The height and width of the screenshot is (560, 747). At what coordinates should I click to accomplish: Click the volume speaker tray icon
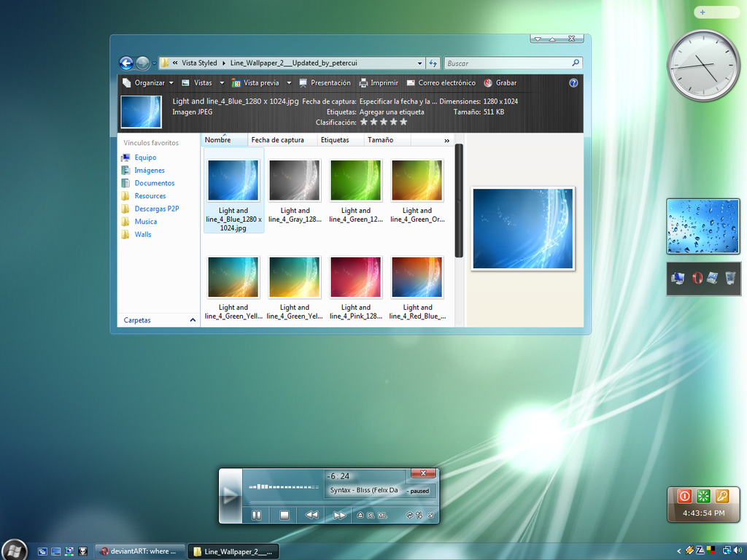[x=738, y=551]
